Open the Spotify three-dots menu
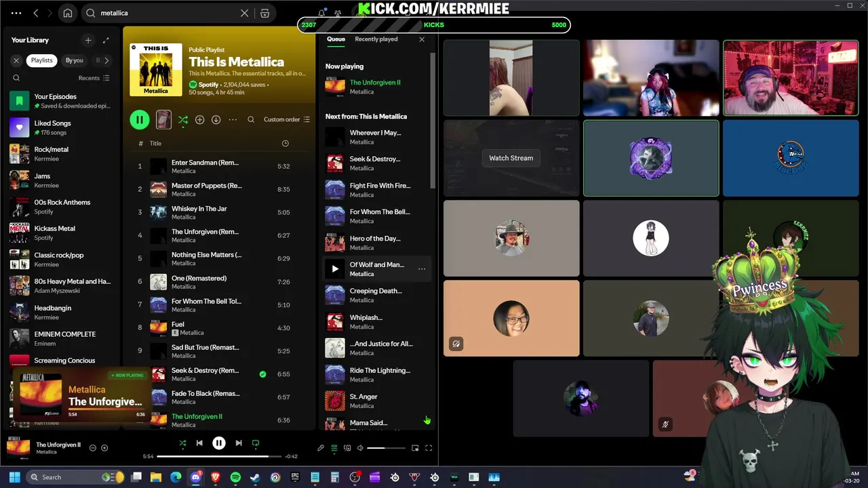 (x=16, y=13)
